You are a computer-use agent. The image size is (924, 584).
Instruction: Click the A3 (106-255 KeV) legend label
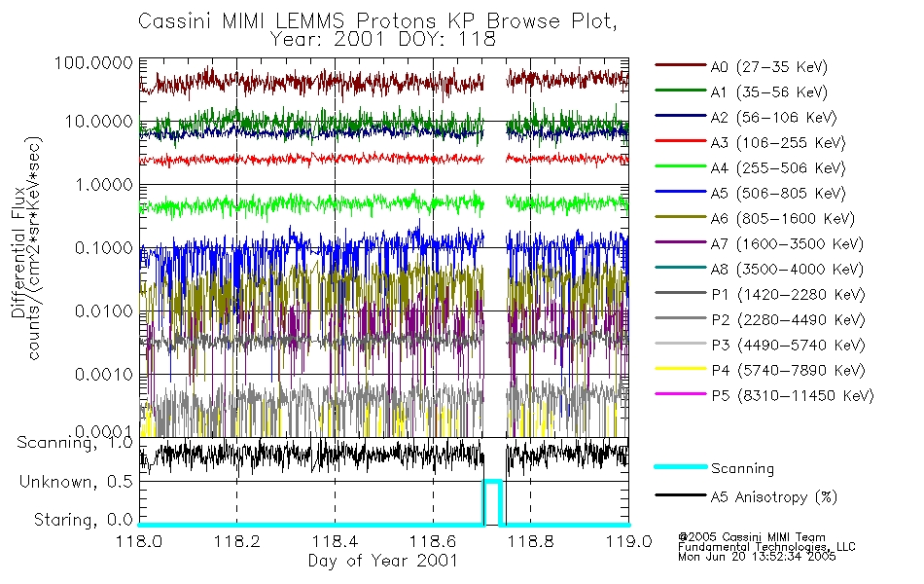click(778, 143)
